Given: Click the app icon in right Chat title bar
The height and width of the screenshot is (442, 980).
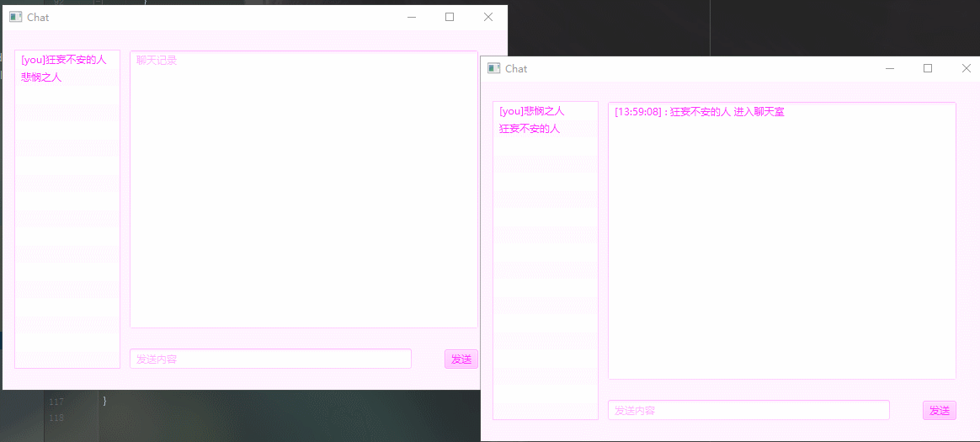Looking at the screenshot, I should (x=493, y=68).
